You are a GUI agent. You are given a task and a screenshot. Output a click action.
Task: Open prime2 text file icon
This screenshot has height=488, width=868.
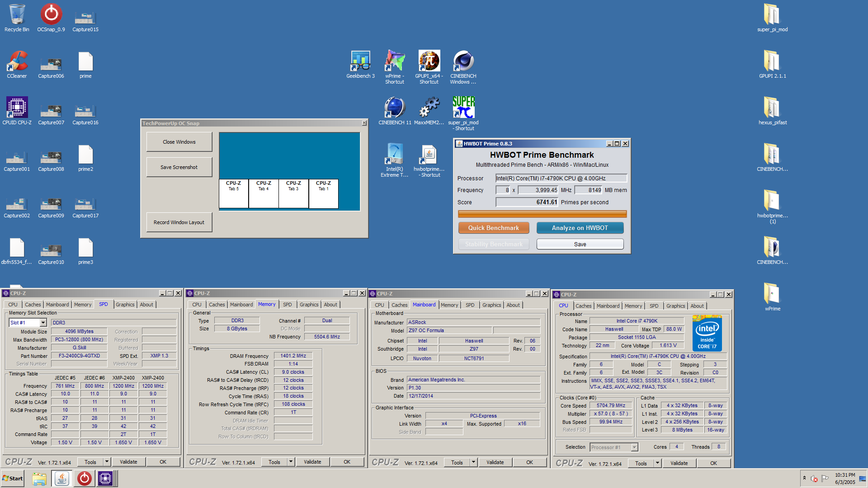pyautogui.click(x=85, y=158)
